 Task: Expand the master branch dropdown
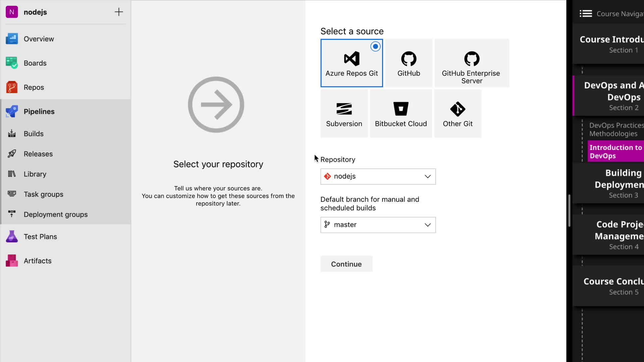pyautogui.click(x=378, y=225)
